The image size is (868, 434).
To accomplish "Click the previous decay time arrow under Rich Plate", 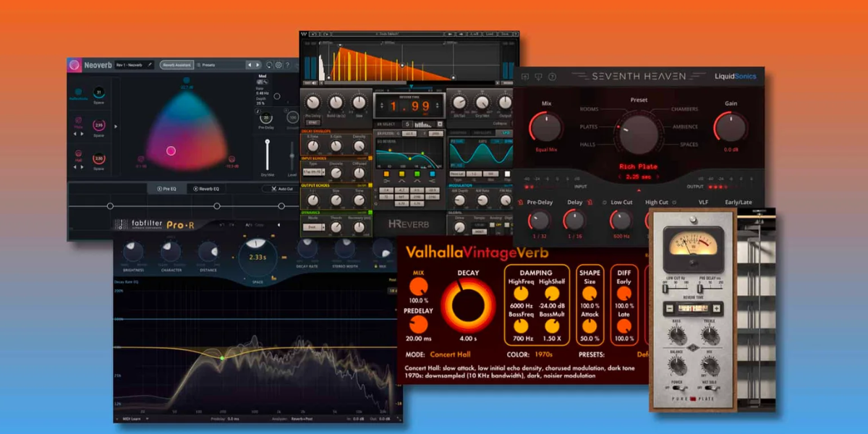I will tap(619, 176).
